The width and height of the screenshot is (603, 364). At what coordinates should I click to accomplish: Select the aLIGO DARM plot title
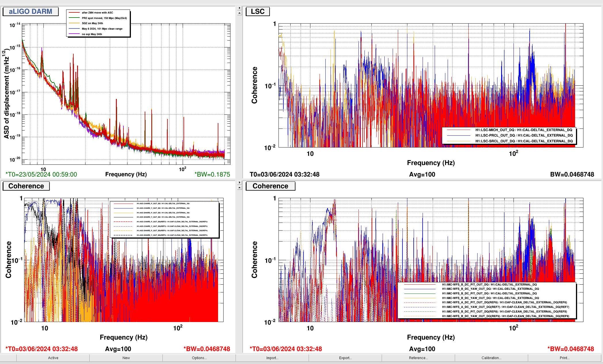click(30, 12)
